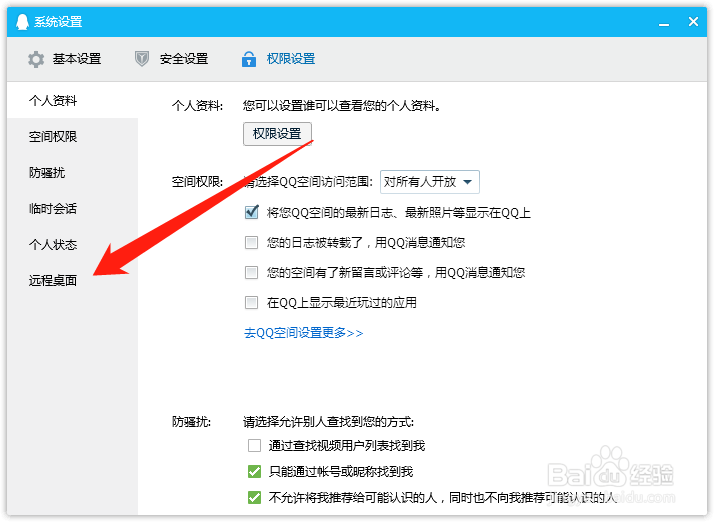Click the QQ penguin logo icon
714x522 pixels.
click(x=22, y=21)
